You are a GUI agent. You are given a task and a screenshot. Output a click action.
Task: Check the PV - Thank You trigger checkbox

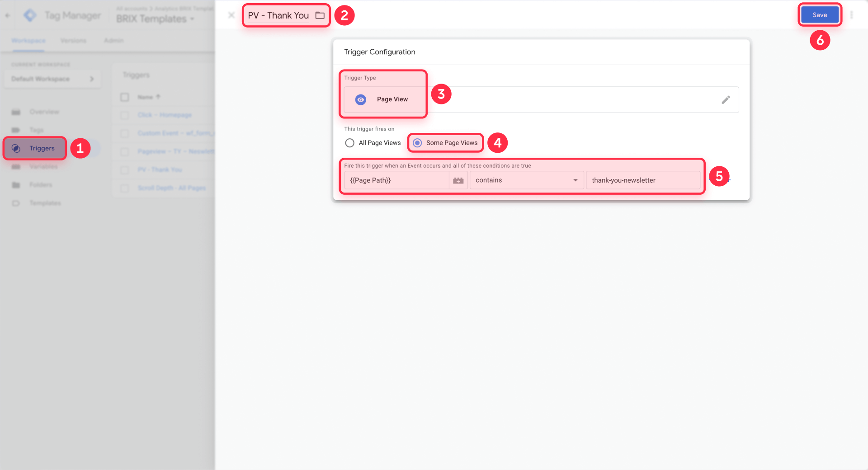tap(125, 170)
